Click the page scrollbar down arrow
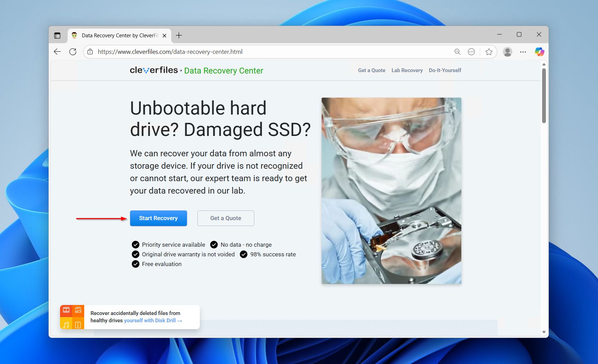 [x=544, y=332]
